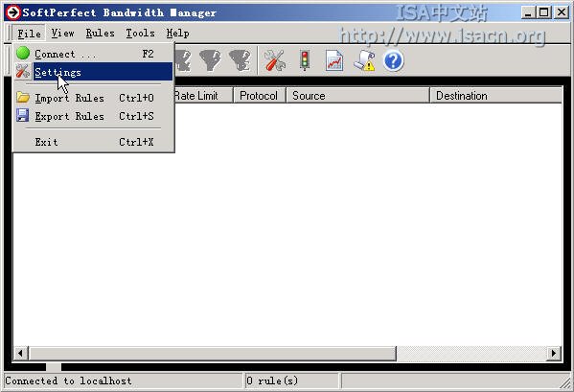Select Exit from the File menu
The width and height of the screenshot is (574, 392).
tap(93, 142)
